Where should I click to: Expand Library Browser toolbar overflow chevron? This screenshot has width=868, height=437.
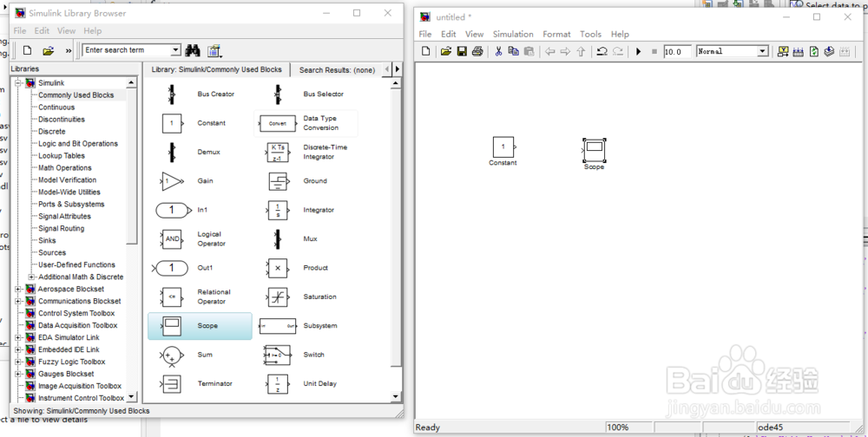[x=69, y=51]
